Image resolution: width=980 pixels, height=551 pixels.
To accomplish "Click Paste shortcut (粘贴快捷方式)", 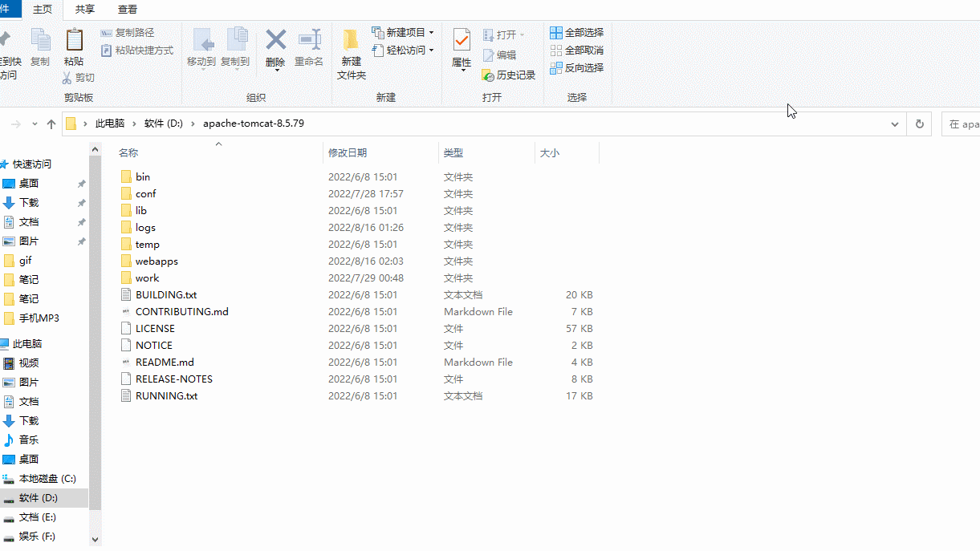I will [x=137, y=51].
